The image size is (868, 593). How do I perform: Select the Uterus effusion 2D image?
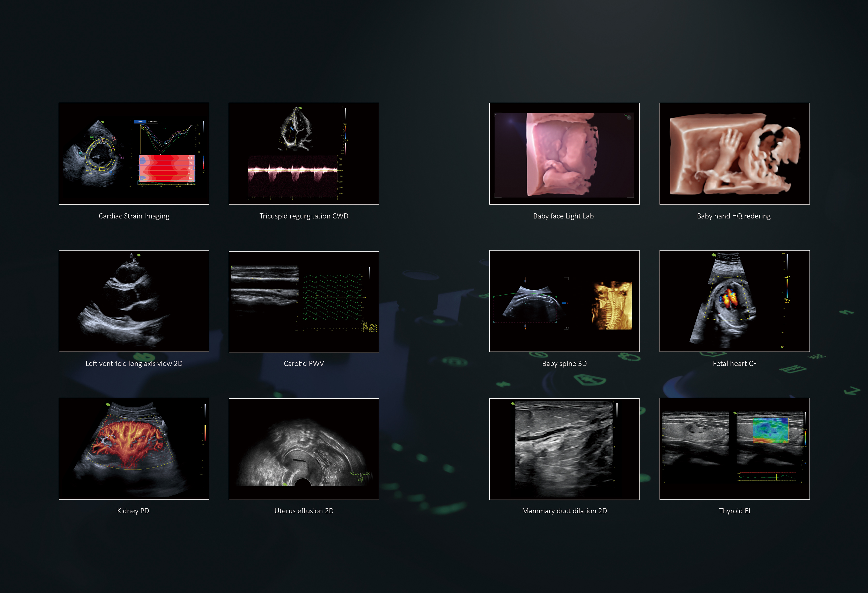304,449
